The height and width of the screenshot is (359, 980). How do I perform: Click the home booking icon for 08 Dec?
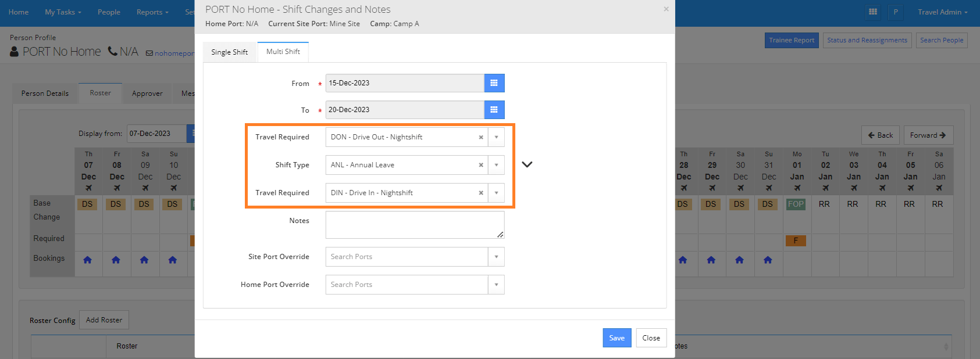(116, 260)
